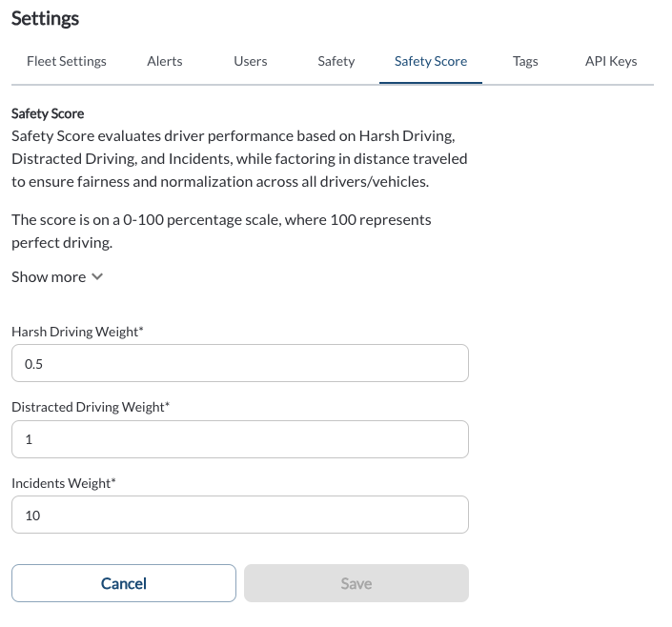
Task: Click the chevron icon beside Show more
Action: pyautogui.click(x=96, y=277)
